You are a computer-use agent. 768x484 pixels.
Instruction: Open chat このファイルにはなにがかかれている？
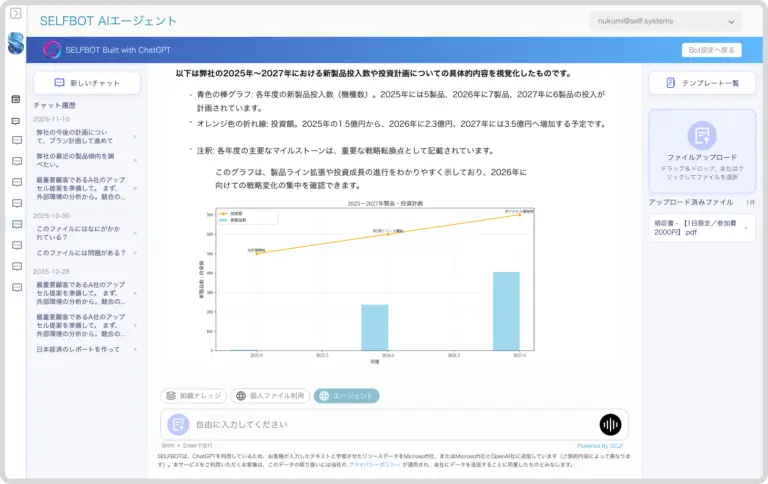click(78, 233)
